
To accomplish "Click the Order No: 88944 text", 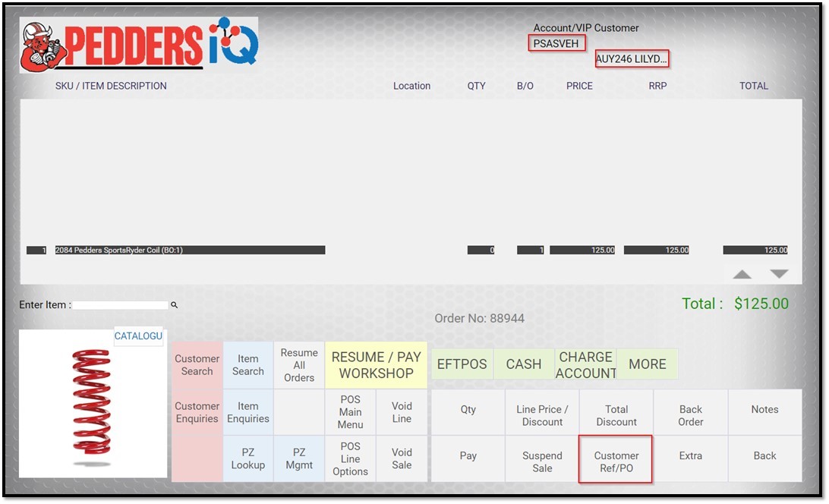I will [480, 318].
